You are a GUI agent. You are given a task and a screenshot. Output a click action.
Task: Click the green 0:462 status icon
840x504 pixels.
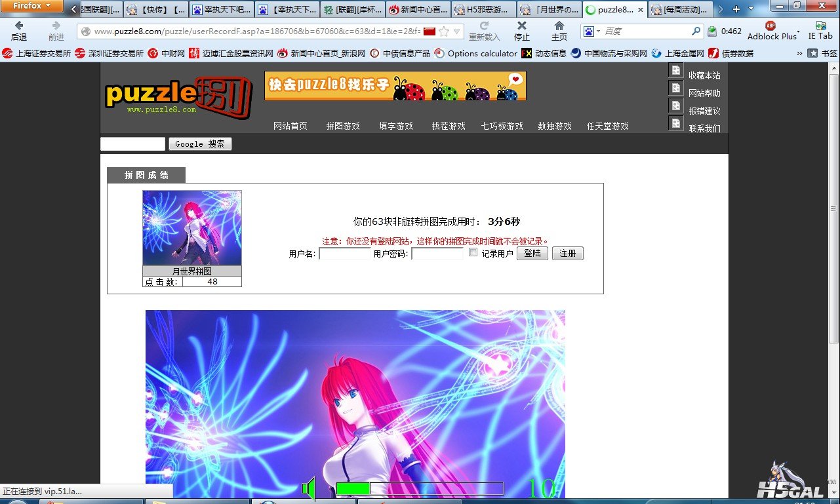pos(712,31)
